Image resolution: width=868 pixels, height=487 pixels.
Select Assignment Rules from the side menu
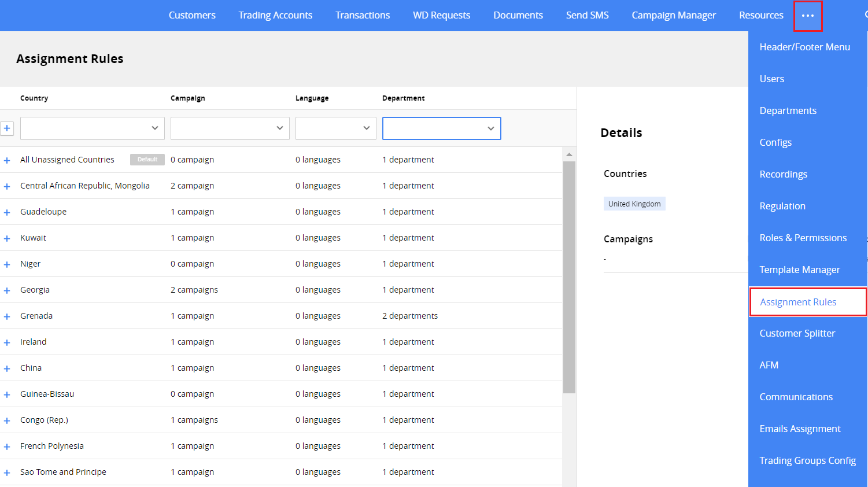pos(798,301)
